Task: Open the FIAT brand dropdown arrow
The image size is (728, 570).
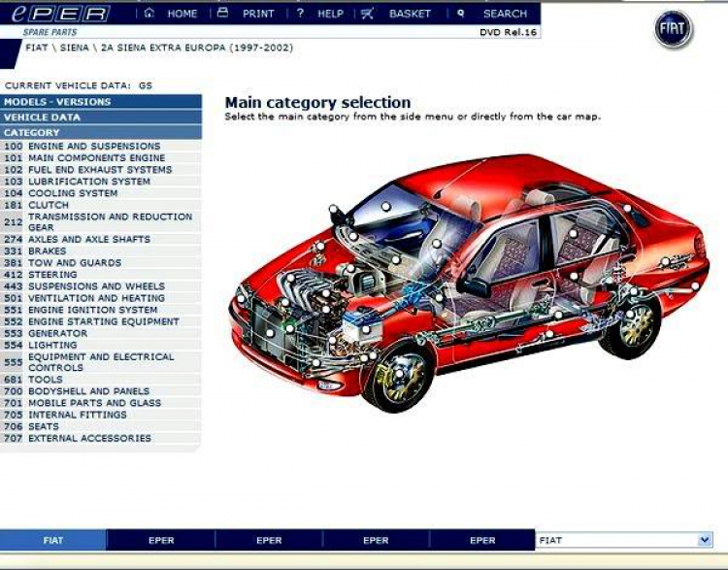Action: [x=705, y=540]
